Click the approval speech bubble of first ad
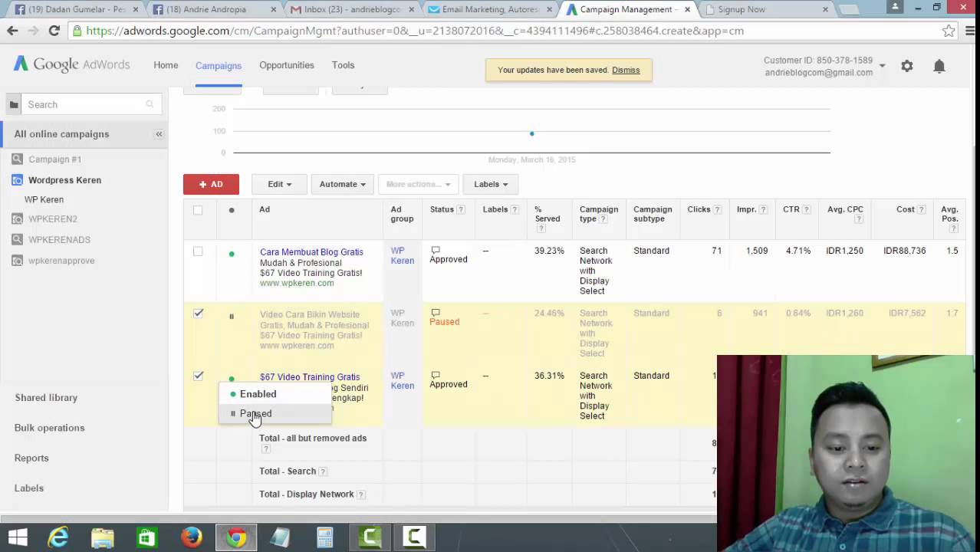The image size is (980, 552). tap(436, 251)
